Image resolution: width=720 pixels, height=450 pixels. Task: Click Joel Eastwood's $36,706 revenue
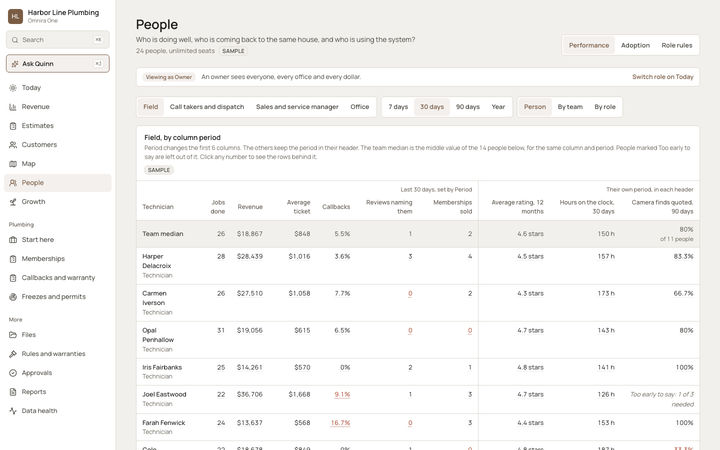(250, 394)
